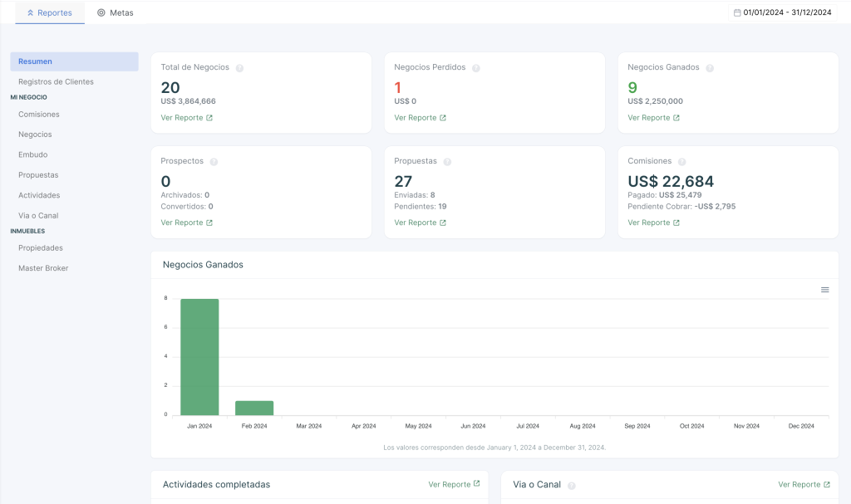Click the Jan 2024 bar in chart
The width and height of the screenshot is (851, 504).
[199, 357]
